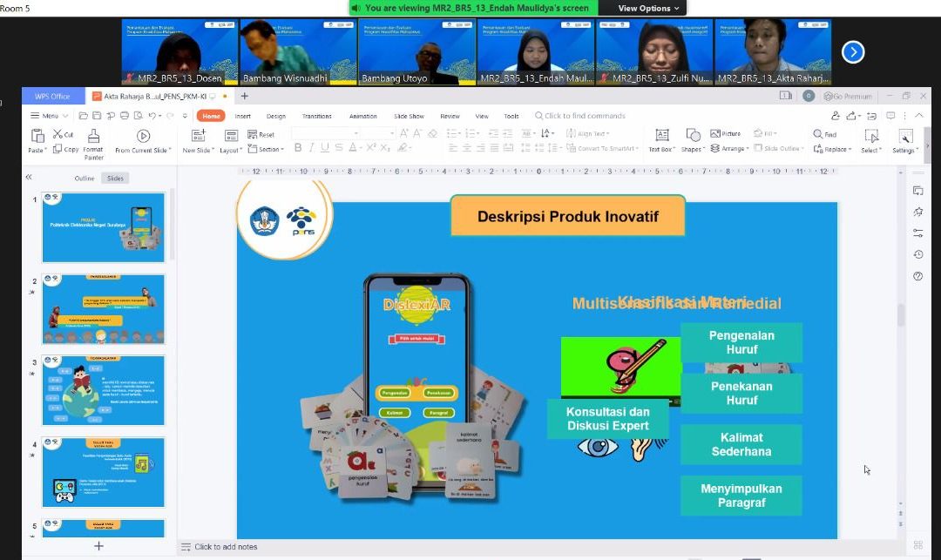The image size is (941, 560).
Task: Click the Print Preview icon
Action: pyautogui.click(x=139, y=116)
